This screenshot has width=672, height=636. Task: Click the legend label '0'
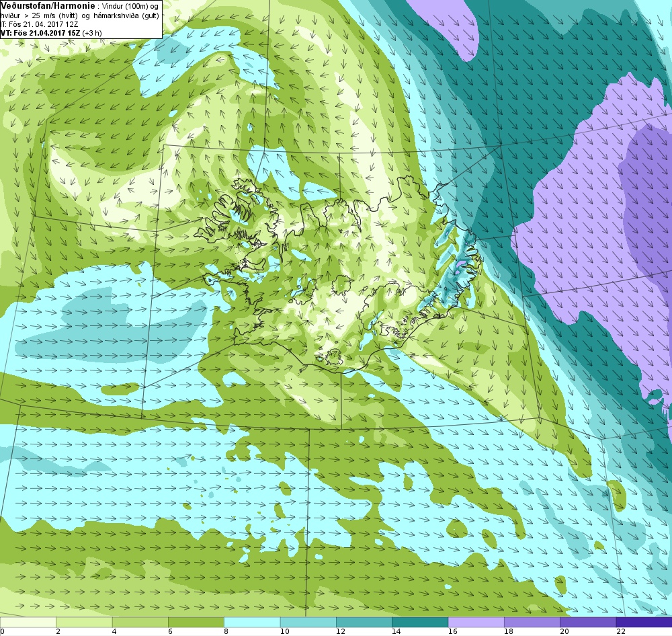pos(2,631)
